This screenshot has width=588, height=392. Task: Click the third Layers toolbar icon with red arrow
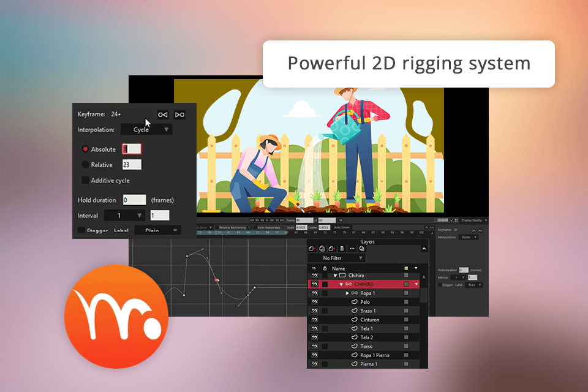click(331, 248)
